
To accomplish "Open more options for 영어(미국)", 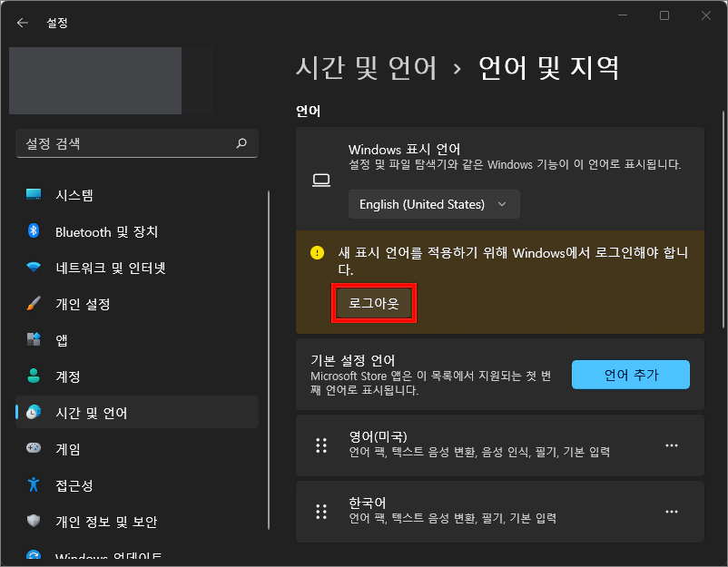I will (x=672, y=445).
